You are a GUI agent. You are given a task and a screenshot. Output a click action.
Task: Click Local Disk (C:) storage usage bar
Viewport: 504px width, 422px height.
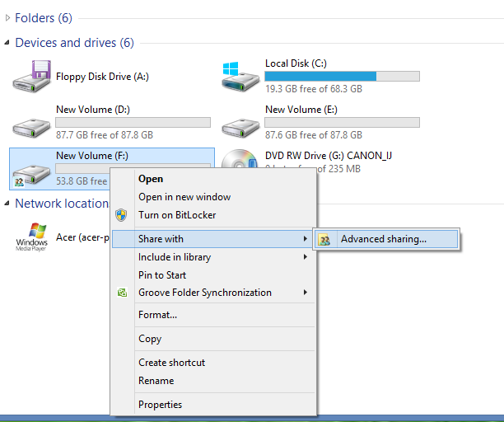(342, 76)
